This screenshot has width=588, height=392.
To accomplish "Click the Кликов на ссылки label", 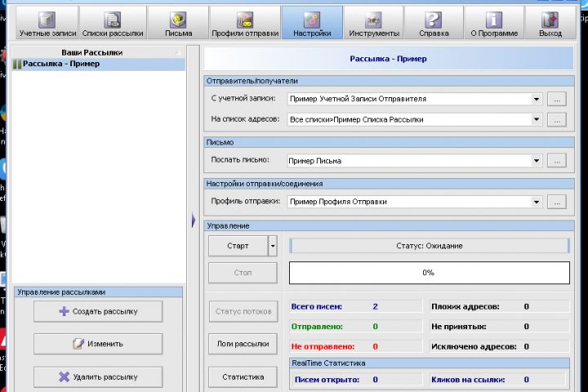I will point(468,380).
